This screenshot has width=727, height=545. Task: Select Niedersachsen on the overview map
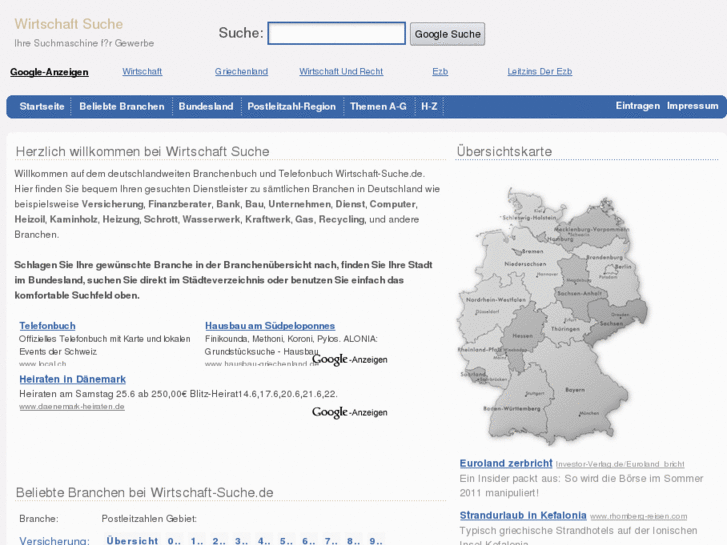coord(525,264)
